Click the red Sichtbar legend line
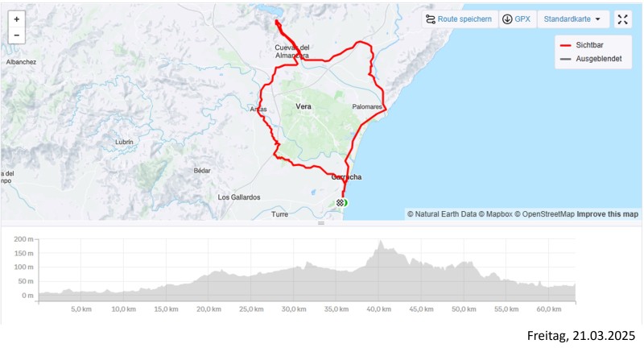This screenshot has height=352, width=644. point(566,46)
